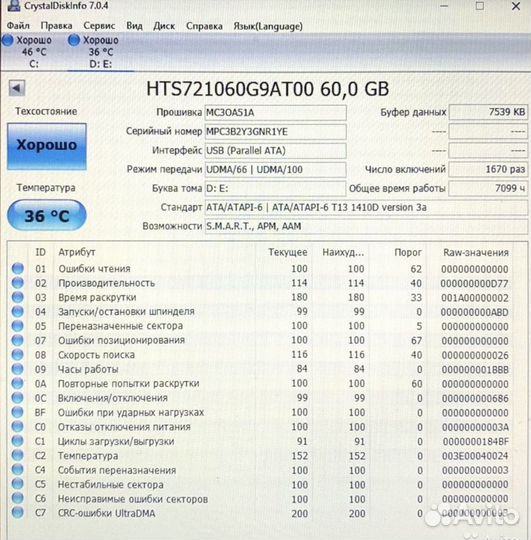Open the Справка menu

(204, 26)
